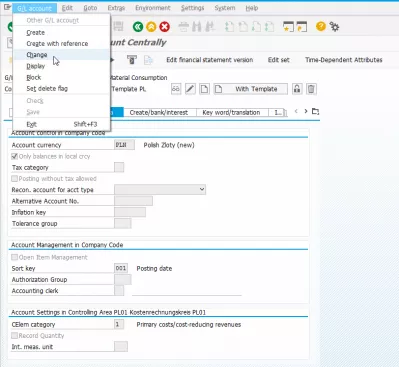Select Change from the G/L account menu
399x367 pixels.
[37, 55]
